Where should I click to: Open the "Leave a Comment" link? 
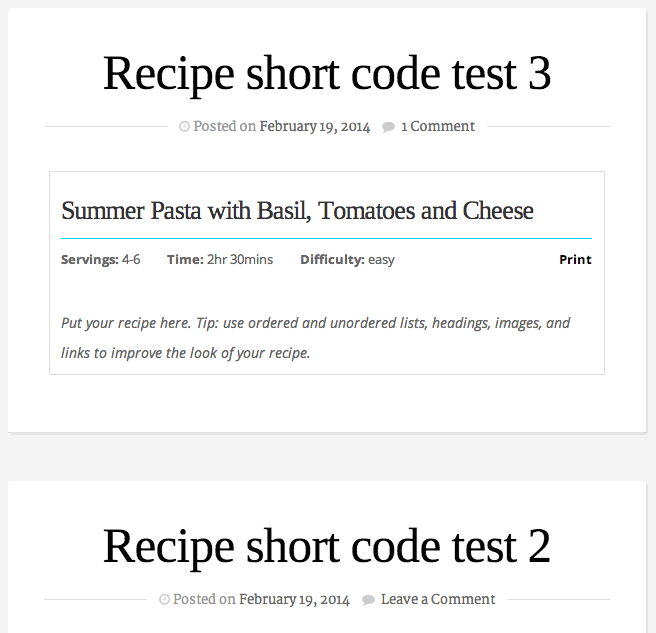(438, 600)
